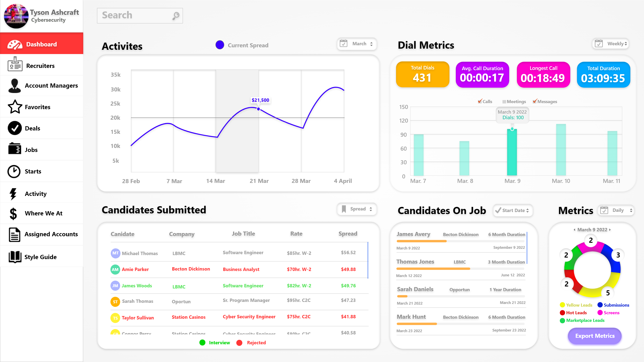Click the Deals checkmark circle icon
The height and width of the screenshot is (362, 644).
15,128
